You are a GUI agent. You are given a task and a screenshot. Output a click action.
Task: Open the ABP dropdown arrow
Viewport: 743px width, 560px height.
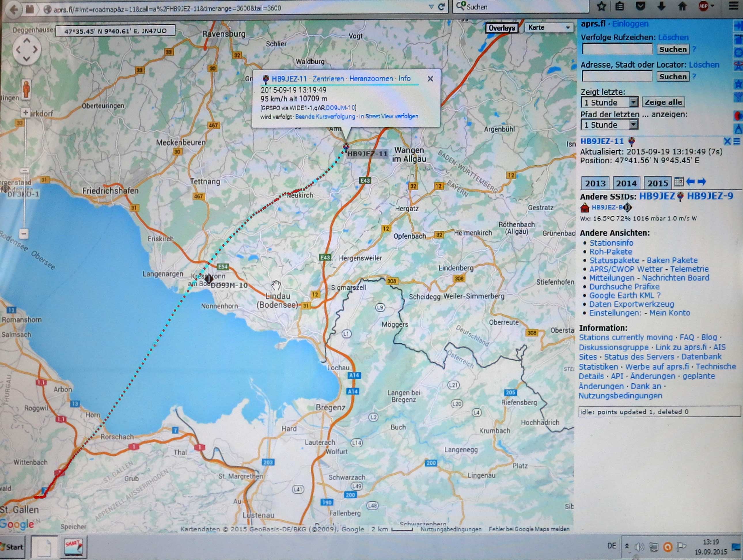[712, 6]
